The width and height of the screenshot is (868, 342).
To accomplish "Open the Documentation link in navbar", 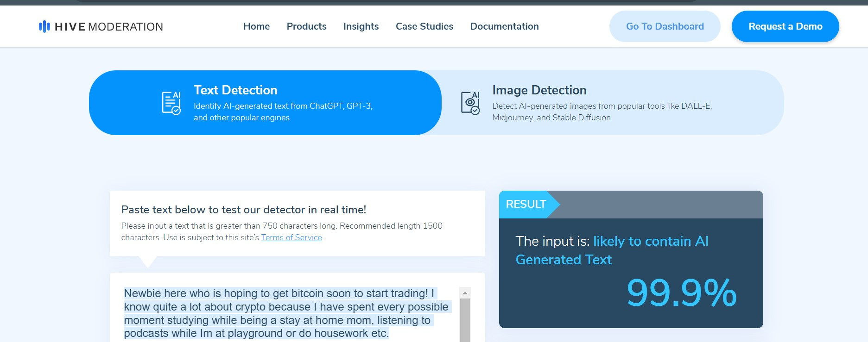I will pyautogui.click(x=504, y=26).
